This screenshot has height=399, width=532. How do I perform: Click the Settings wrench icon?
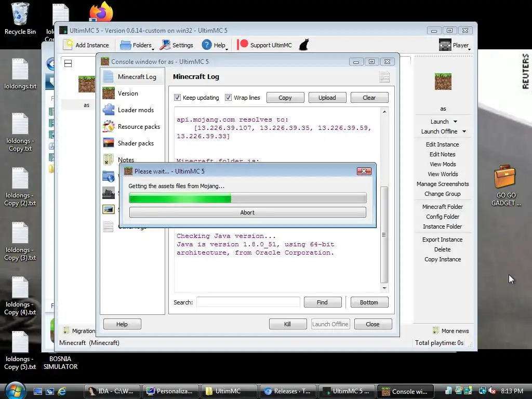coord(165,45)
